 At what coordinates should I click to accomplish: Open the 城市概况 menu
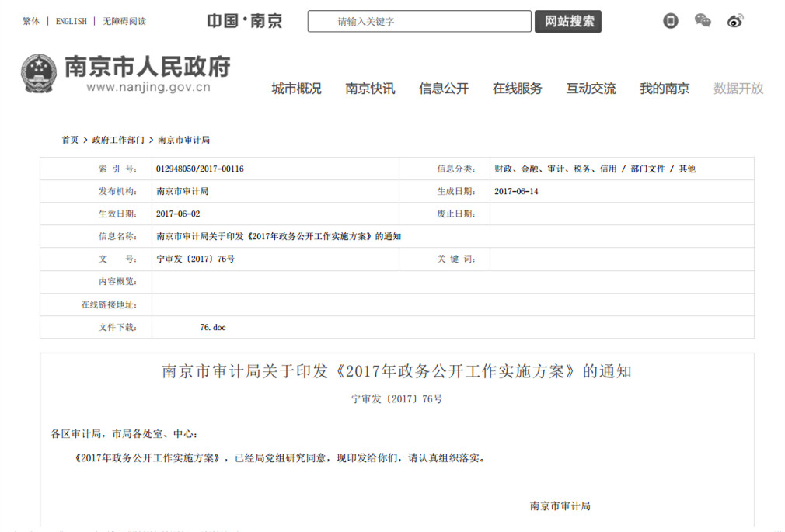(296, 89)
